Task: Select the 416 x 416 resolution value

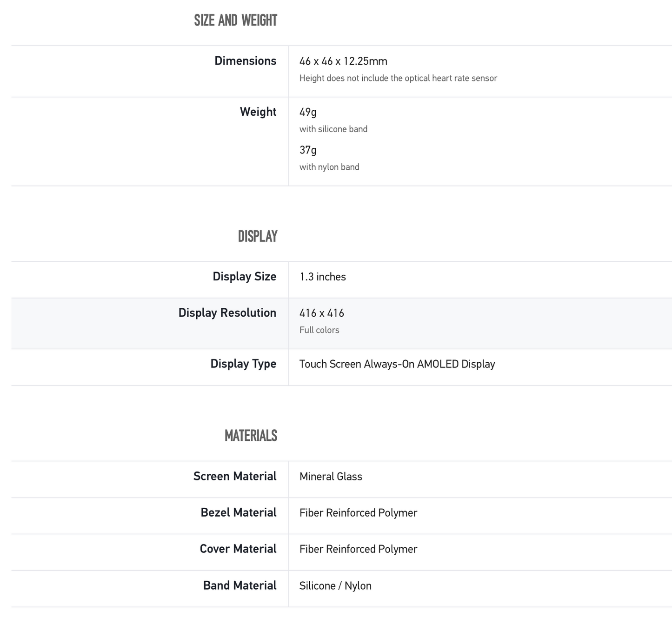Action: [x=321, y=313]
